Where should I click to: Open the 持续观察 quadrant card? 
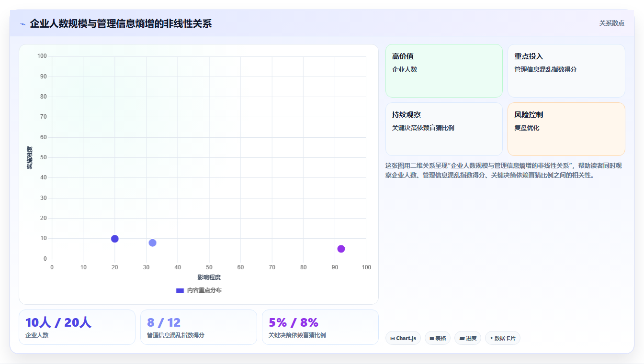444,129
